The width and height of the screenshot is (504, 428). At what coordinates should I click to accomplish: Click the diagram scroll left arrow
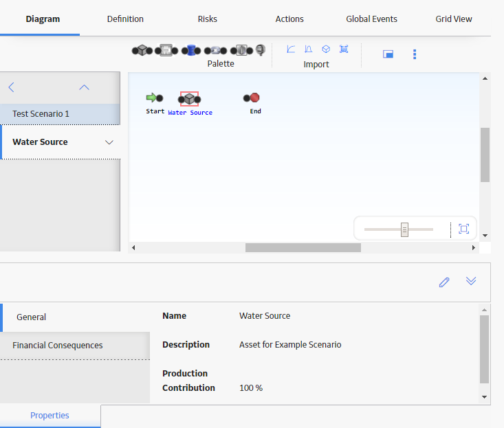tap(133, 247)
